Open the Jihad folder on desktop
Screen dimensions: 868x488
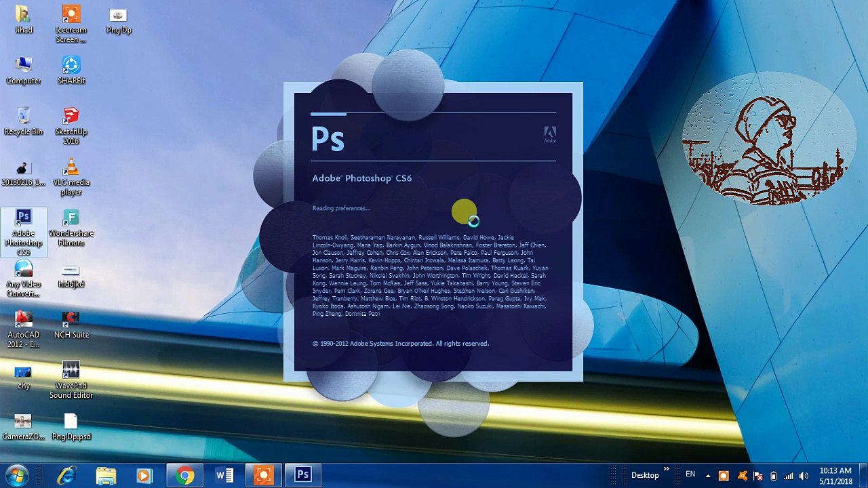coord(24,20)
